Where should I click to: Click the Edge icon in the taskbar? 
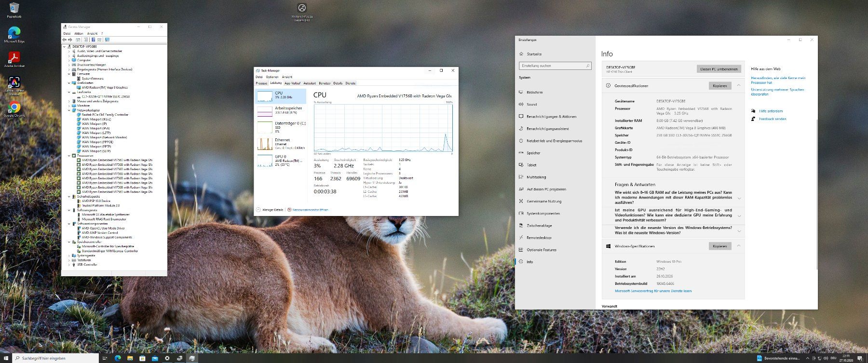pos(117,358)
